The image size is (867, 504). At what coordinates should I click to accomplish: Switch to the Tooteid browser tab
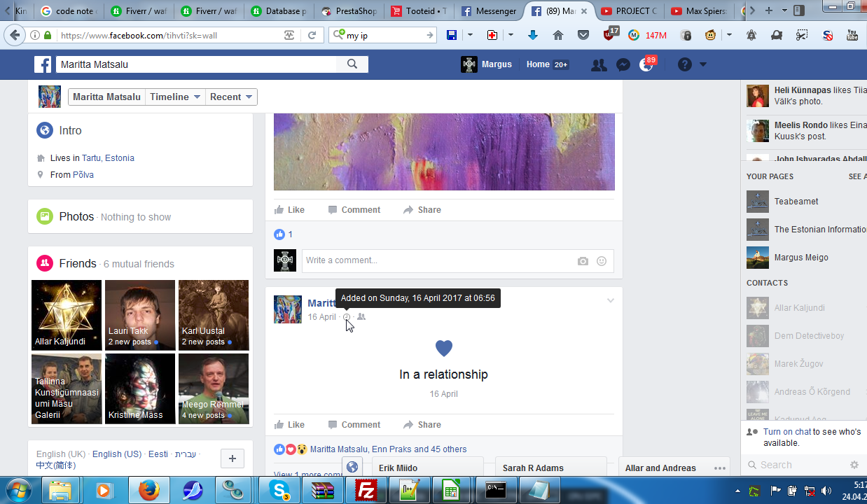pos(419,11)
